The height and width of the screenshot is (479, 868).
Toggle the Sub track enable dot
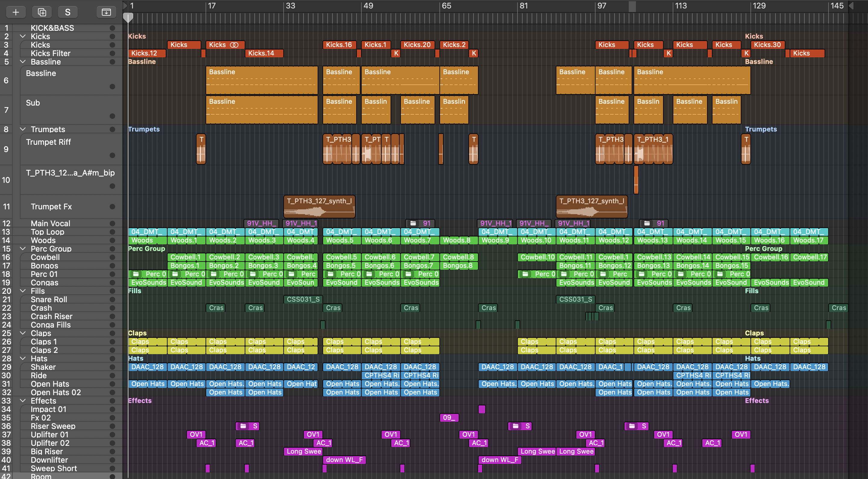coord(112,116)
